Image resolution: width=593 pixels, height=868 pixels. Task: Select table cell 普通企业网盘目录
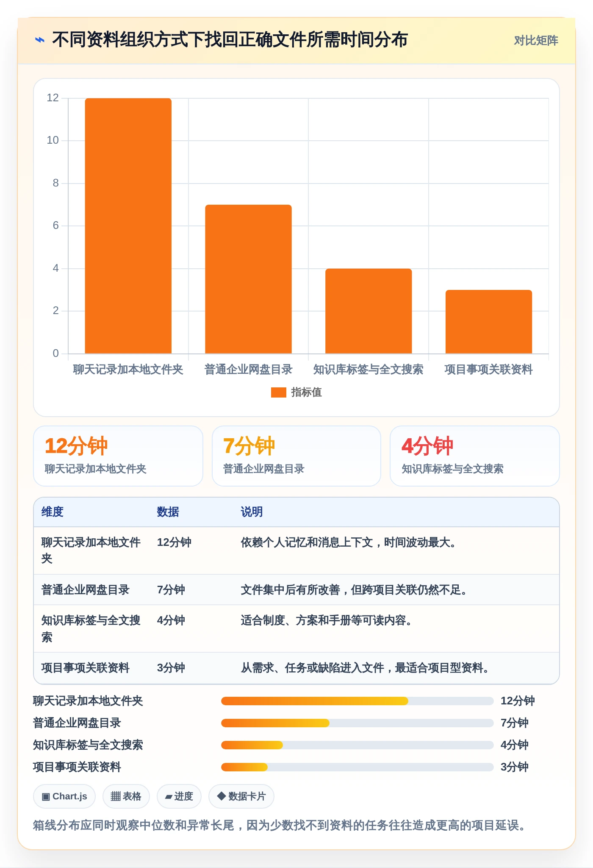85,590
